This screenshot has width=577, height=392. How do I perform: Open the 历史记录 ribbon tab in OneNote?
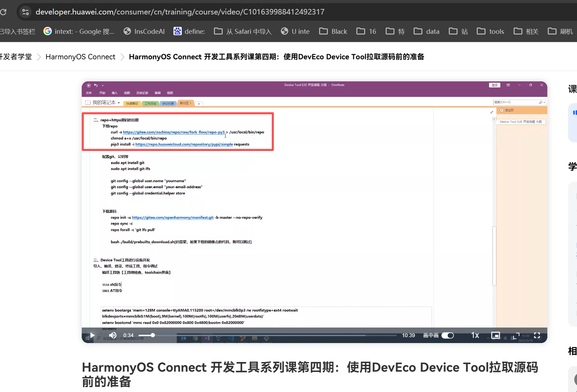(142, 93)
